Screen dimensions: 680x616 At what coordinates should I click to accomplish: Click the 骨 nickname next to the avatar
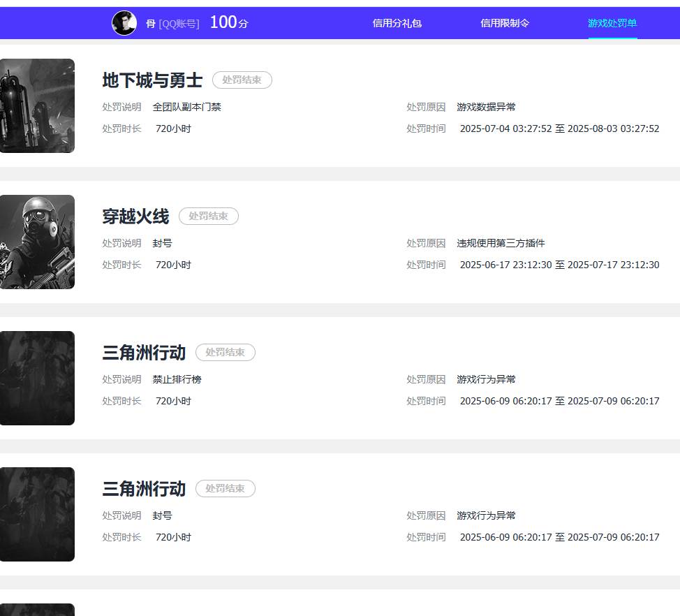(149, 23)
